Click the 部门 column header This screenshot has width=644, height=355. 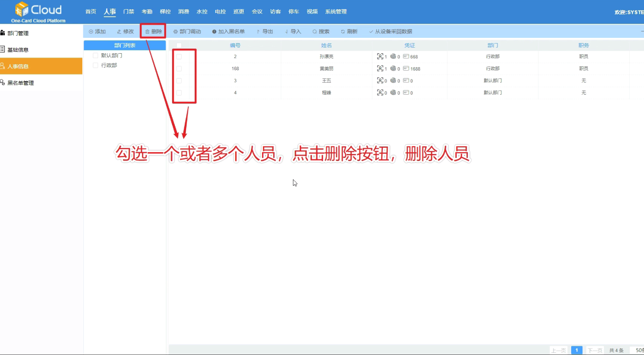coord(493,45)
